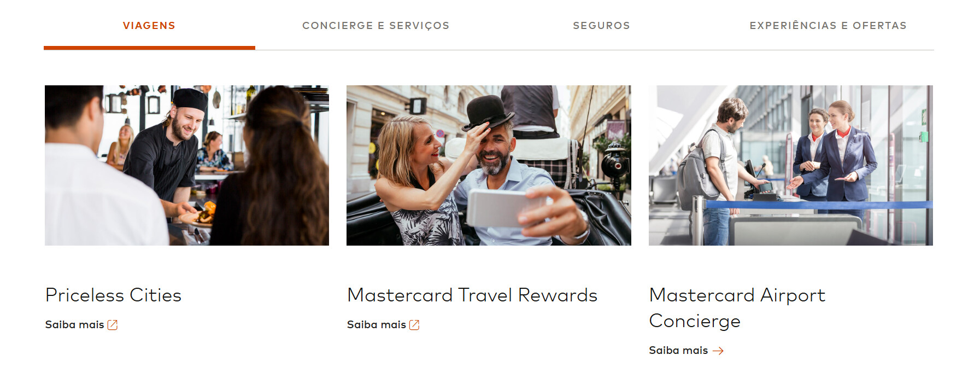Open the airport check-in photo thumbnail
Screen dimensions: 980x384
[x=791, y=165]
